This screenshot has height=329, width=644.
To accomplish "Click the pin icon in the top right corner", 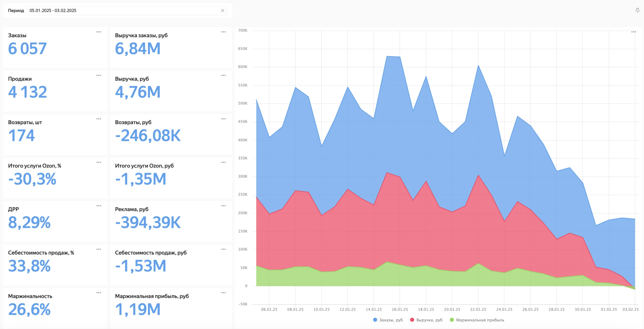I will pyautogui.click(x=637, y=10).
